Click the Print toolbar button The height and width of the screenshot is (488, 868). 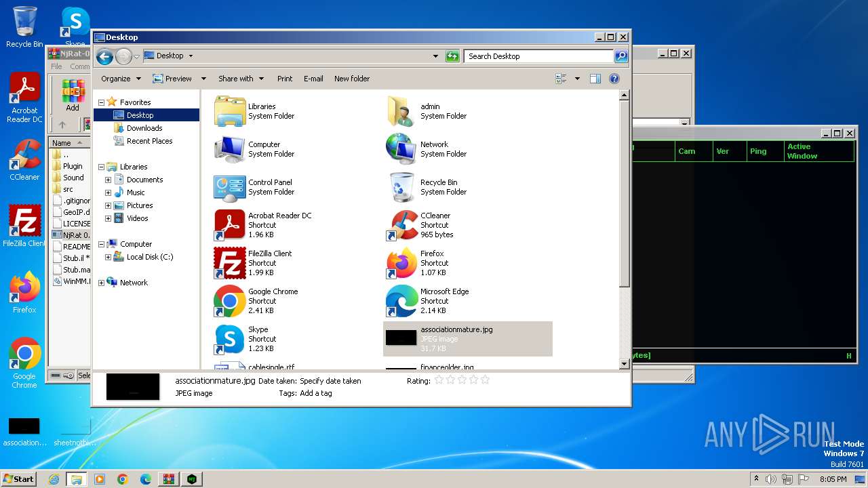(x=285, y=79)
